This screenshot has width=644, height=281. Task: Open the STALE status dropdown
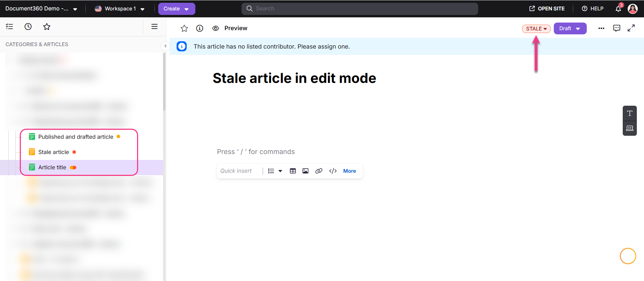coord(536,28)
